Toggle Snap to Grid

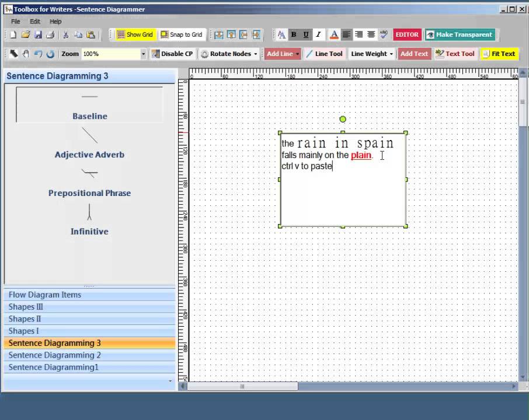pos(182,35)
